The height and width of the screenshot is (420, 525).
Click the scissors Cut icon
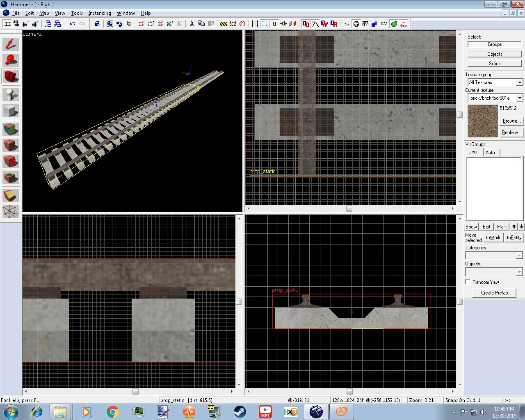[192, 24]
